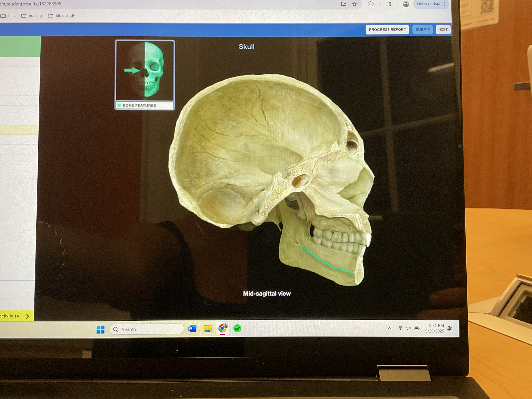Toggle the Bone Features green checkbox
Viewport: 532px width, 399px height.
pyautogui.click(x=119, y=105)
